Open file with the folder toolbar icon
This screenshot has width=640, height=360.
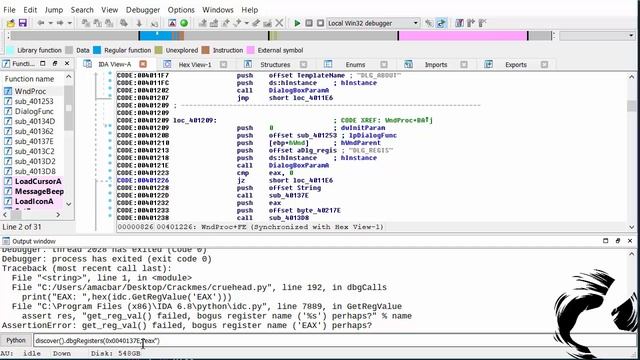(10, 23)
